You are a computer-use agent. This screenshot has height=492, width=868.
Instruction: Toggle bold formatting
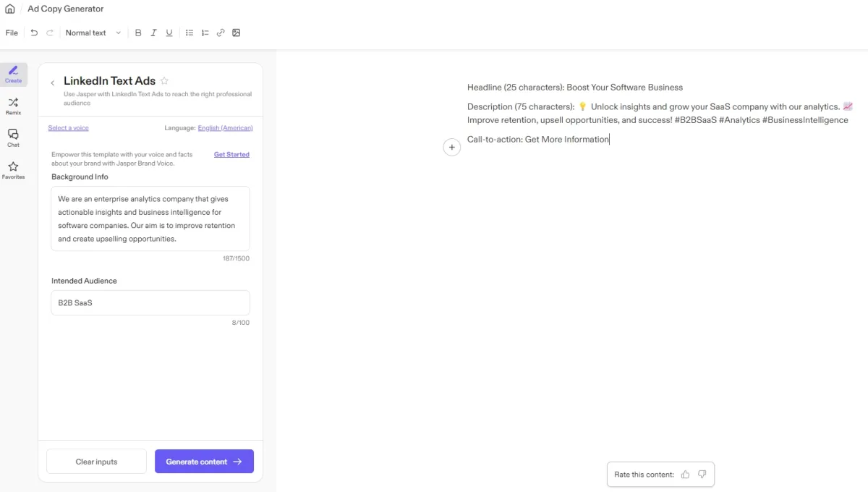pyautogui.click(x=138, y=33)
